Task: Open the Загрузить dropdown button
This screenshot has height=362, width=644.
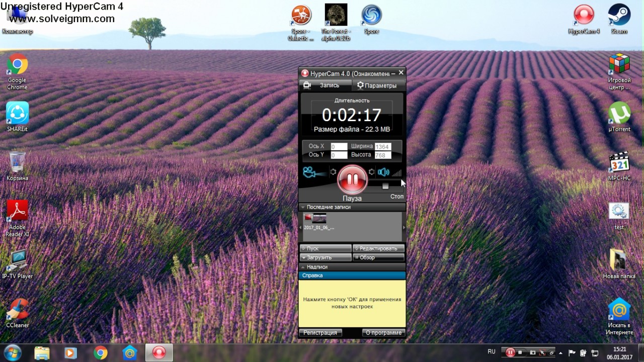Action: click(x=326, y=257)
